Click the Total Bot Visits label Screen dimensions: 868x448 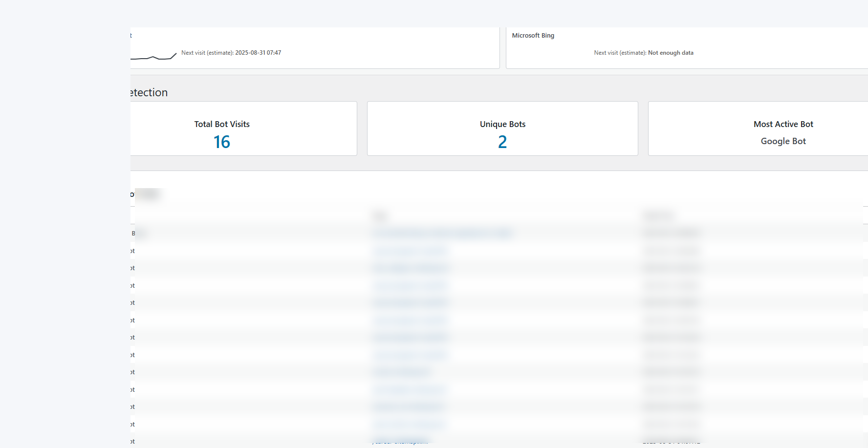pyautogui.click(x=222, y=124)
